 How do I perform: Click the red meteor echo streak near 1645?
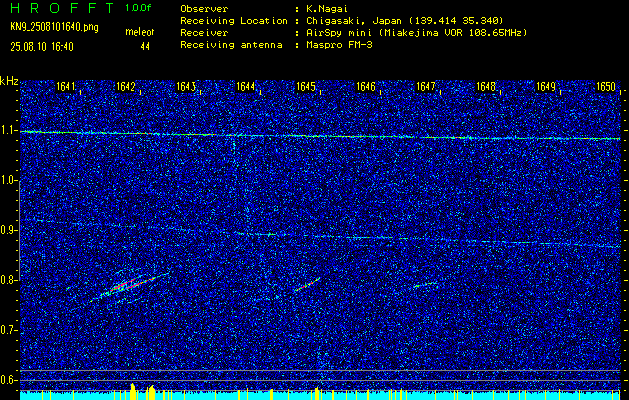[308, 284]
